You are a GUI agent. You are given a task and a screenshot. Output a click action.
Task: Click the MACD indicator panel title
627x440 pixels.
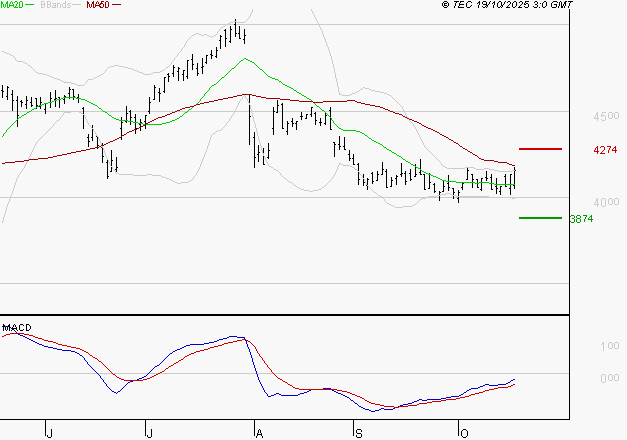point(16,328)
